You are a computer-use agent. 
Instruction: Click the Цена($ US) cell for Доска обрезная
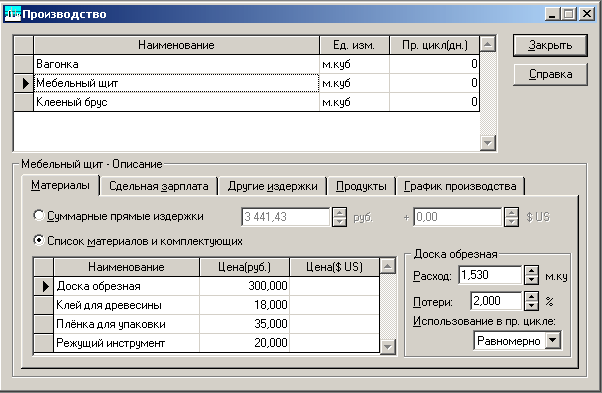[x=334, y=286]
